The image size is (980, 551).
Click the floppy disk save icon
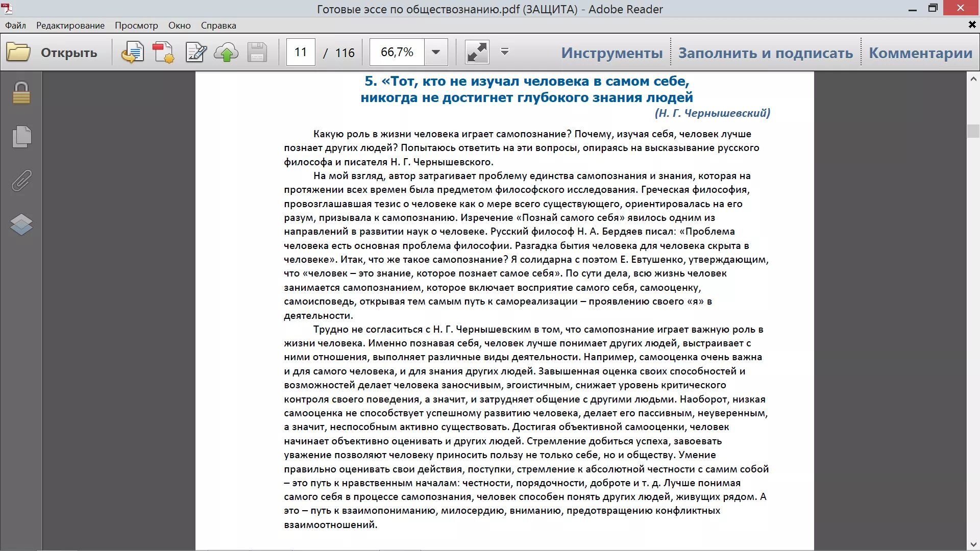coord(257,53)
